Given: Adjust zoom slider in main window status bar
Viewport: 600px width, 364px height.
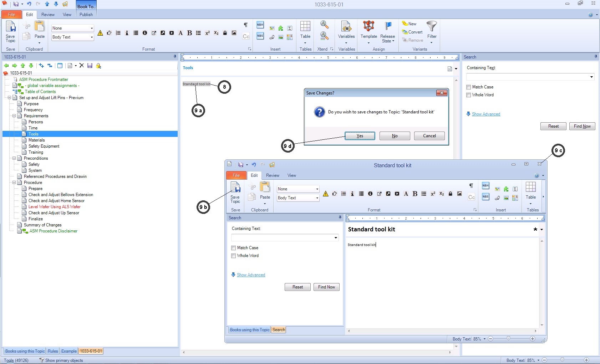Looking at the screenshot, I should pyautogui.click(x=562, y=360).
